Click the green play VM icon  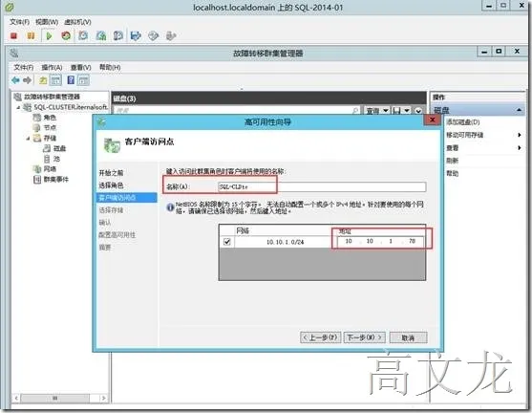coord(49,35)
